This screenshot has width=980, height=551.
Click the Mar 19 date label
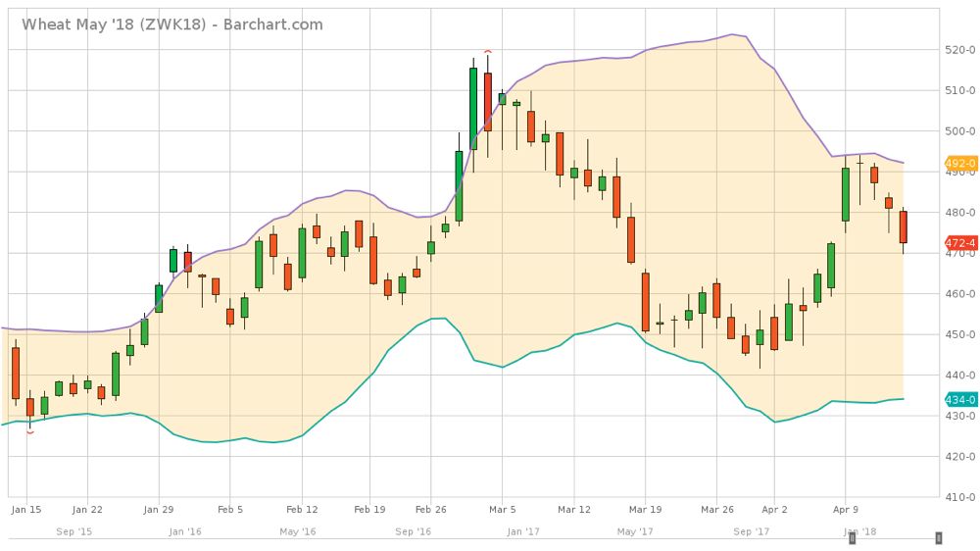tap(646, 509)
